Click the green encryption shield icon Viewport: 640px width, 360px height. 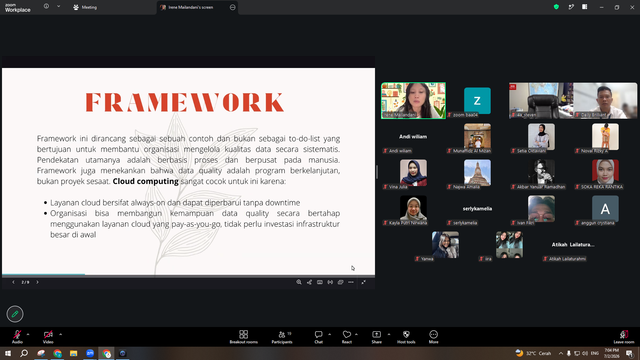pyautogui.click(x=556, y=7)
